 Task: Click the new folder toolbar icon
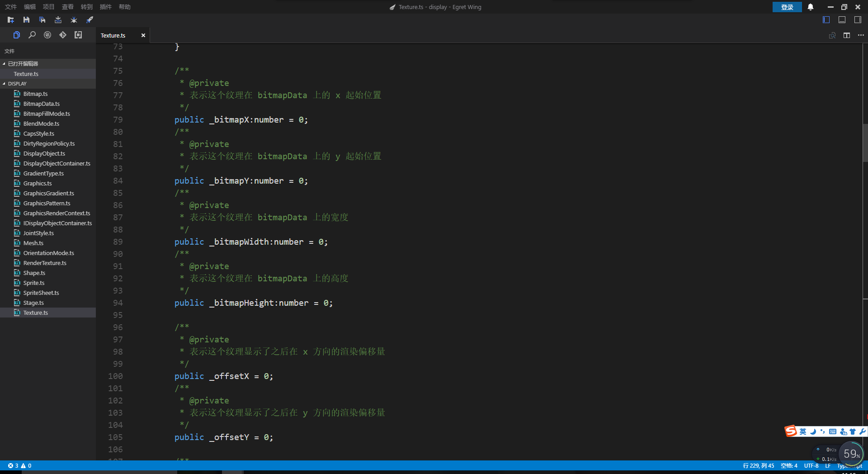11,20
